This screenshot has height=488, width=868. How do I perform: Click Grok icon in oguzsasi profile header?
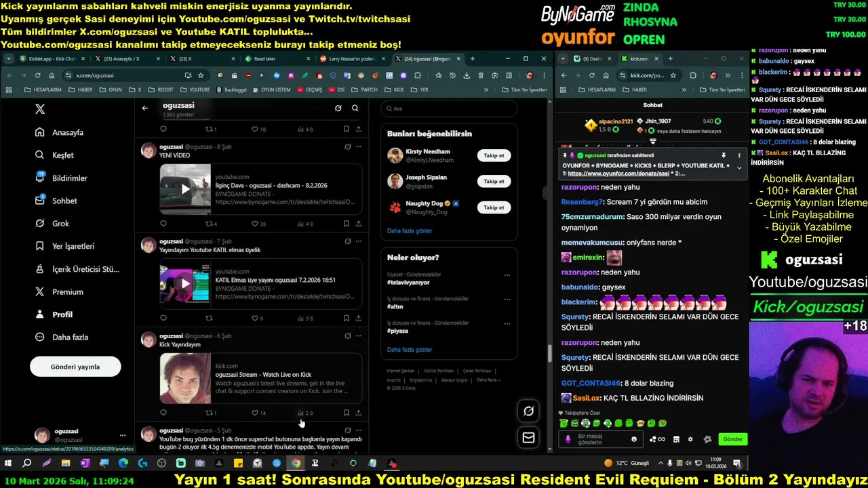(x=338, y=108)
